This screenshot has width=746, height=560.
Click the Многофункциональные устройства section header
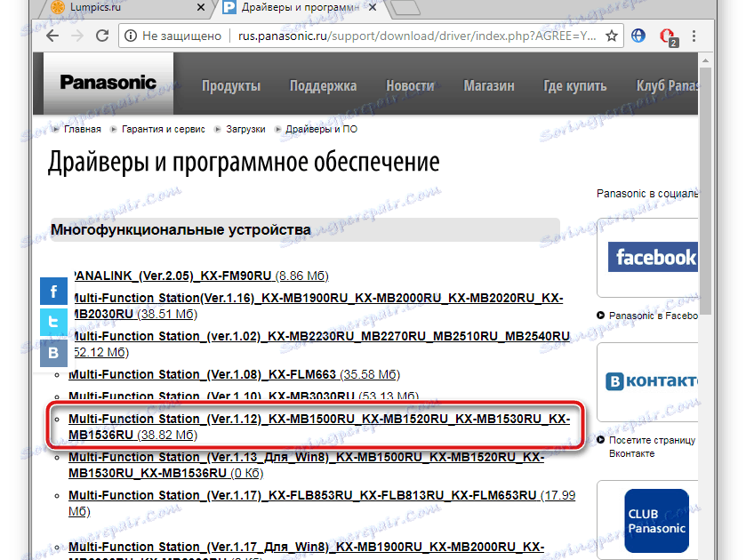tap(305, 230)
